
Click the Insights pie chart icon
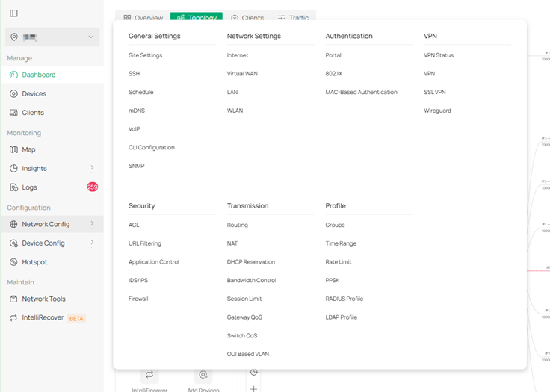(13, 168)
